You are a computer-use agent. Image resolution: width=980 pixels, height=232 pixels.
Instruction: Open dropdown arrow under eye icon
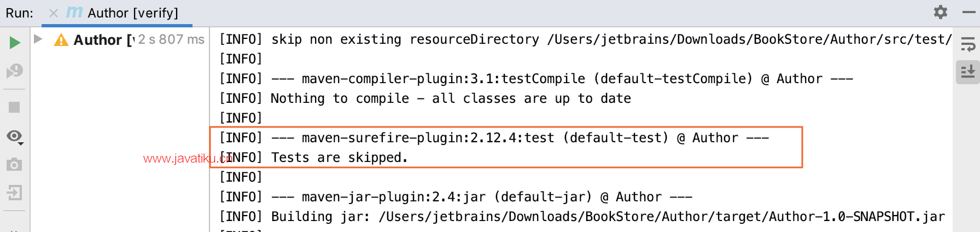(x=21, y=143)
